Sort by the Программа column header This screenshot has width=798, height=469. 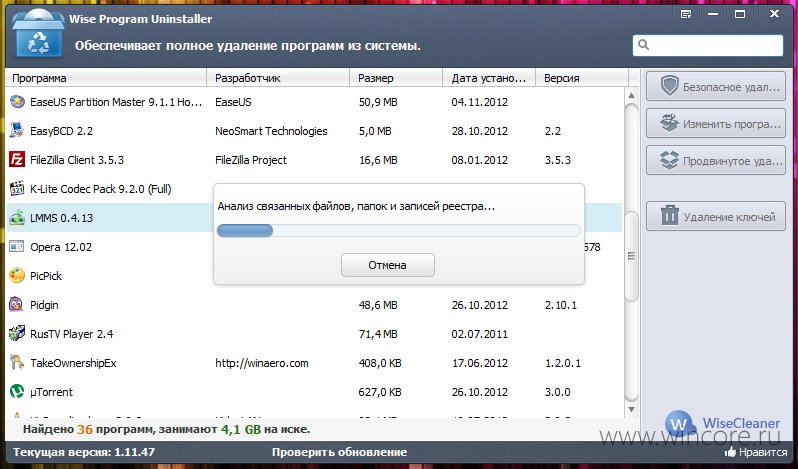click(x=106, y=78)
